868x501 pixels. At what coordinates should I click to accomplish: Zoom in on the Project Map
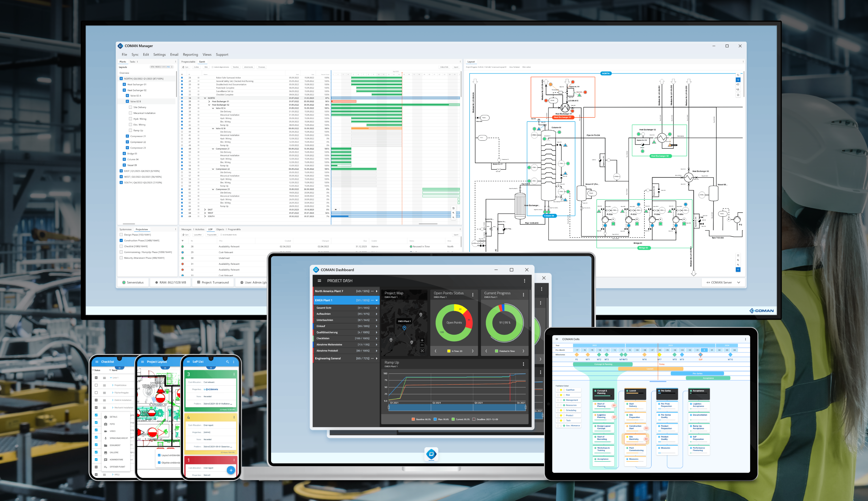coord(422,340)
